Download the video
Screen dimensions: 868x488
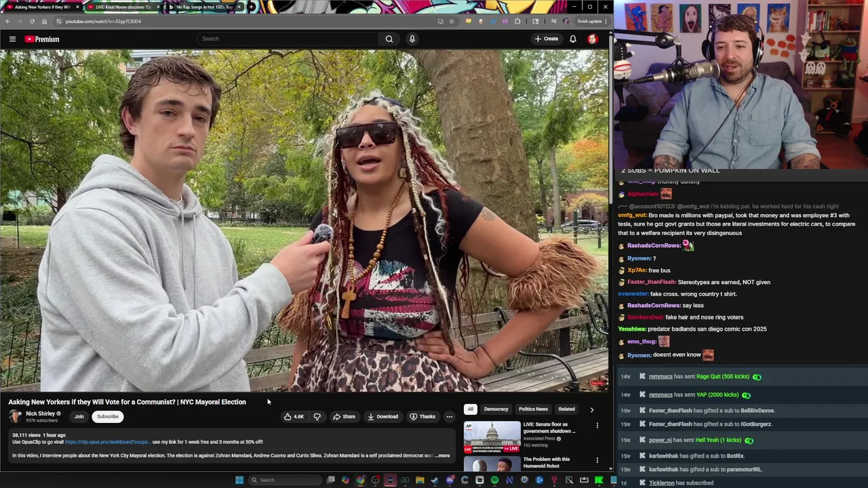pyautogui.click(x=383, y=417)
